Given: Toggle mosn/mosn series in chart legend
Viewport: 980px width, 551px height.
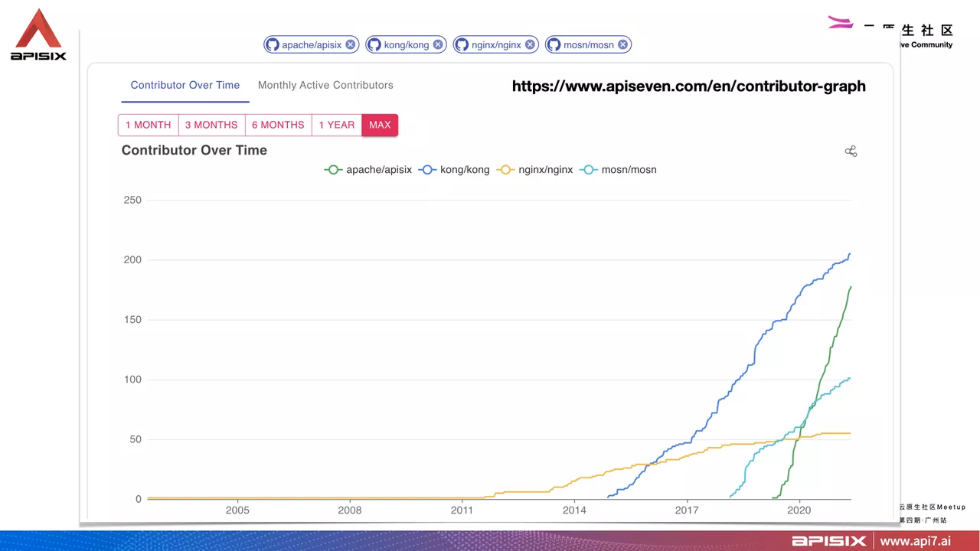Looking at the screenshot, I should coord(619,169).
